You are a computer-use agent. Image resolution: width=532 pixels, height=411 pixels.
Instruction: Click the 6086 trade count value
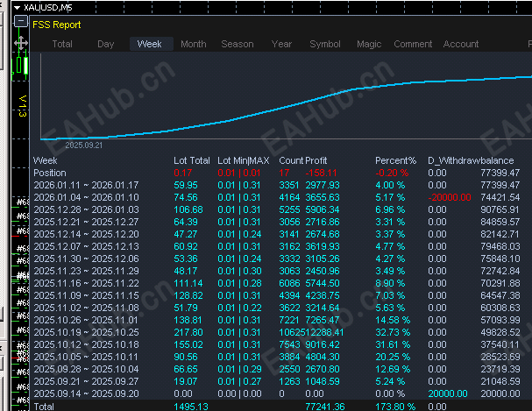(x=289, y=283)
